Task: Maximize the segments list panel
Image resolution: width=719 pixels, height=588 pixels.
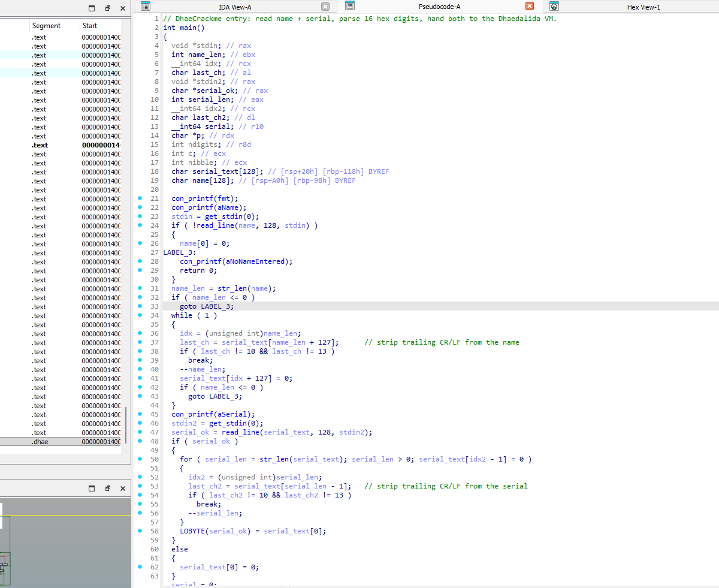Action: point(92,8)
